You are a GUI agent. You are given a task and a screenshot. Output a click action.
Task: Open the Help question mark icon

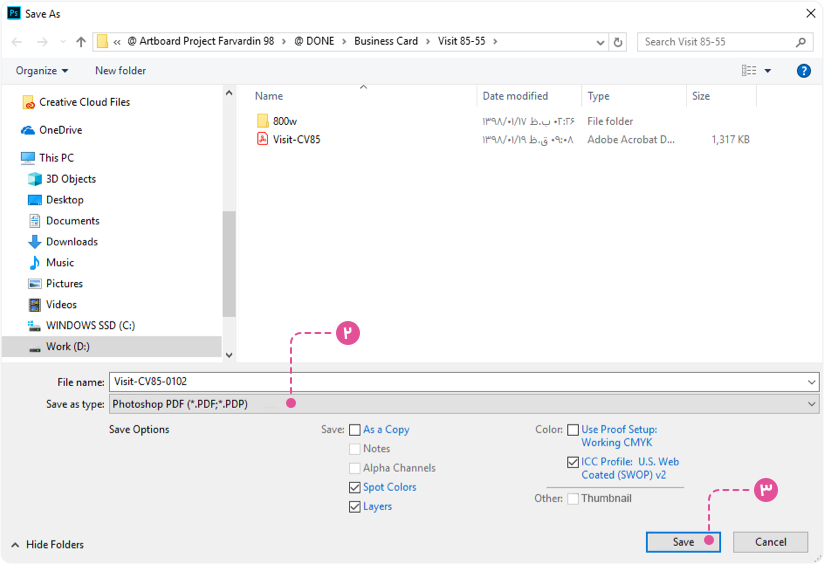(803, 71)
